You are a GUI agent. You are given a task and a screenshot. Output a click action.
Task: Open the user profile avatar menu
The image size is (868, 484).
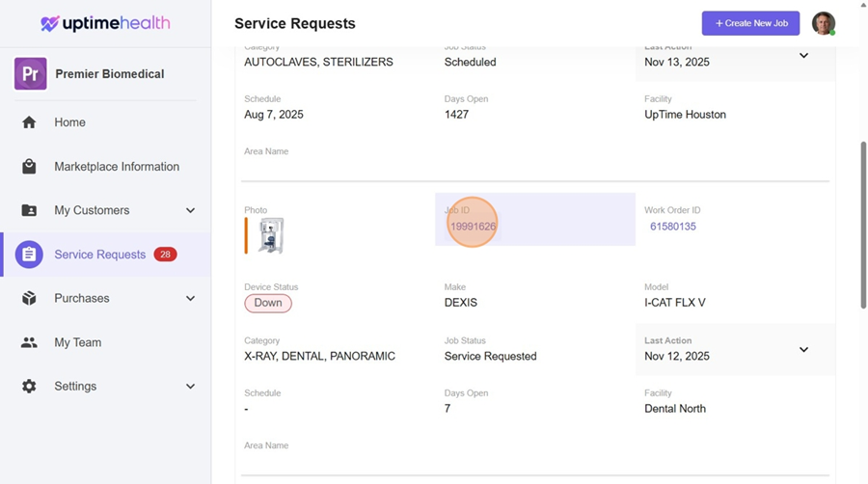pos(823,23)
